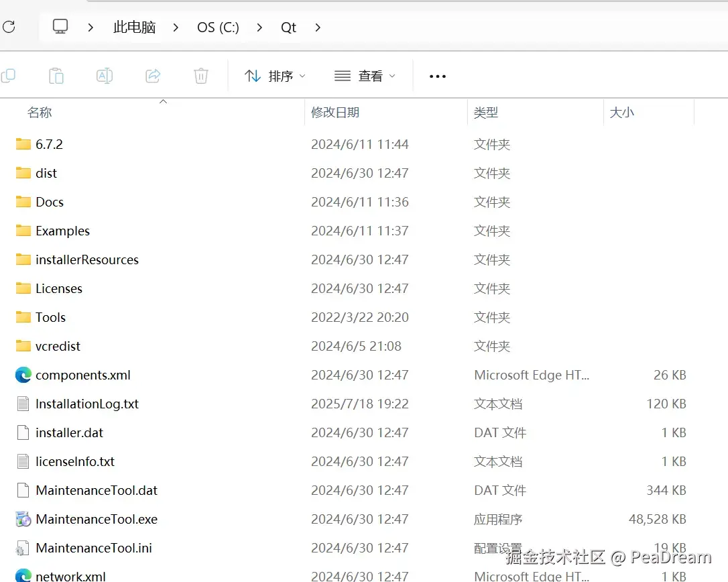Select file name MaintenanceTool.dat

[x=97, y=490]
